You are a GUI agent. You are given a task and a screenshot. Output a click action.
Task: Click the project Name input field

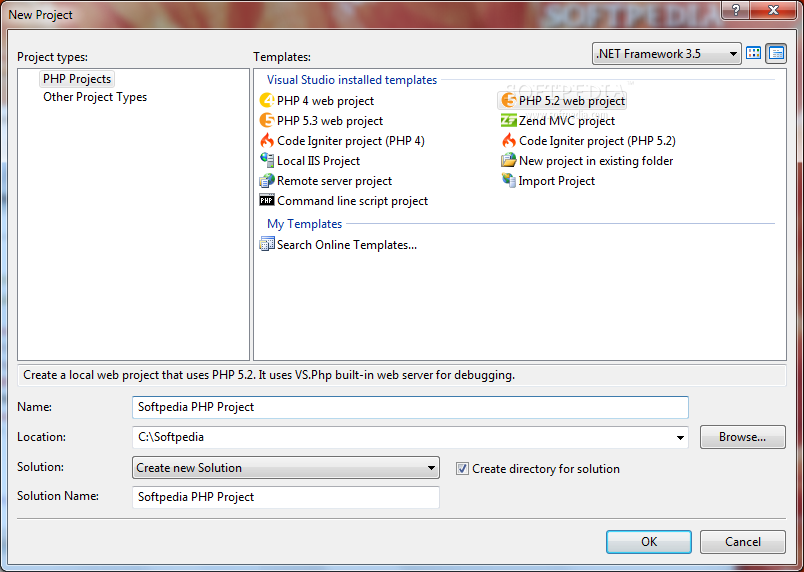click(x=410, y=407)
